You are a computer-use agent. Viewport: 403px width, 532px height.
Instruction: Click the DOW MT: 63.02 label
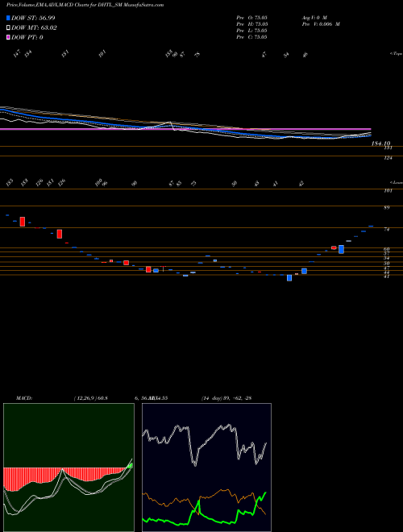tap(34, 28)
